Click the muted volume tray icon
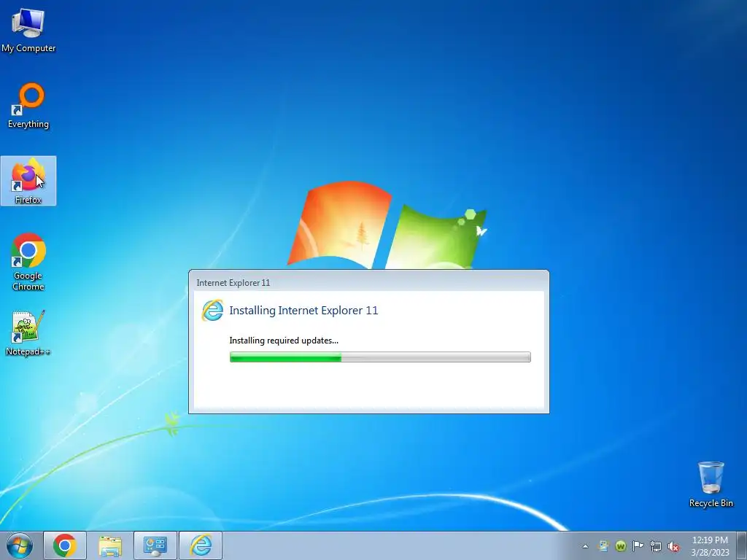This screenshot has width=747, height=560. tap(673, 546)
